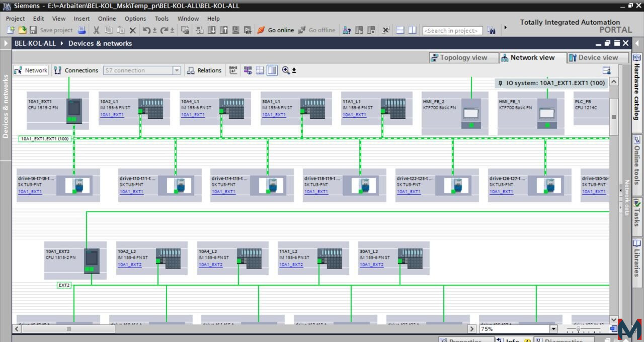Open the 75% zoom level dropdown
Image resolution: width=644 pixels, height=342 pixels.
pos(553,329)
